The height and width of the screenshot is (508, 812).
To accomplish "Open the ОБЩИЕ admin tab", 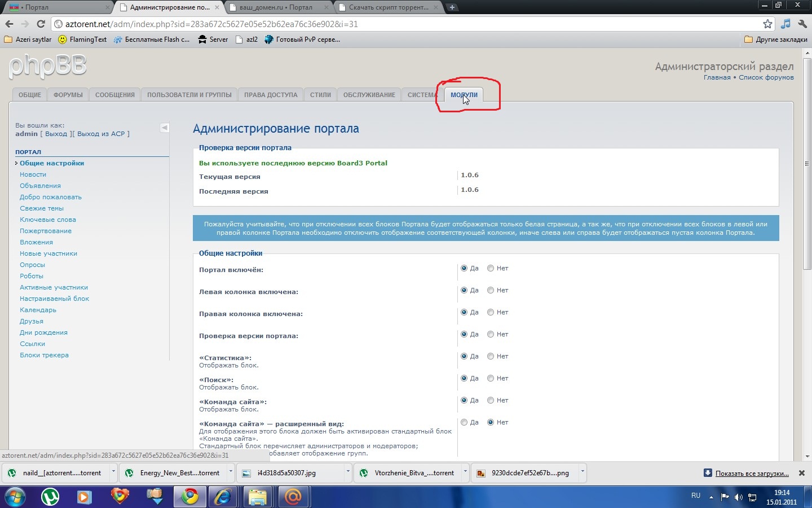I will click(30, 95).
